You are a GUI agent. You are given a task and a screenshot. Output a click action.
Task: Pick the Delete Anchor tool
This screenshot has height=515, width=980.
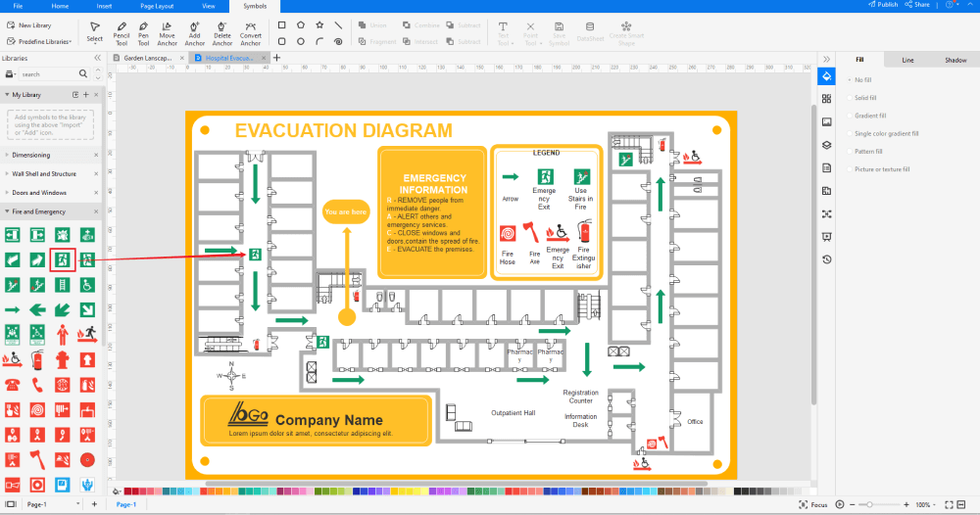pyautogui.click(x=222, y=31)
